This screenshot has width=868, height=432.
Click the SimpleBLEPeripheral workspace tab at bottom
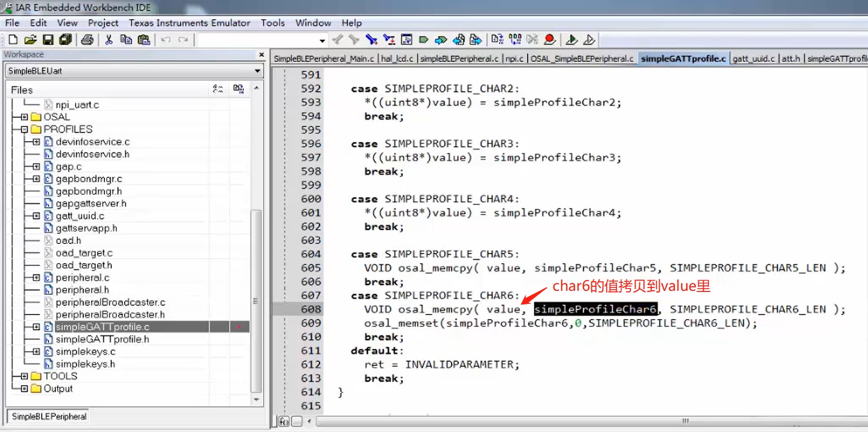click(49, 416)
